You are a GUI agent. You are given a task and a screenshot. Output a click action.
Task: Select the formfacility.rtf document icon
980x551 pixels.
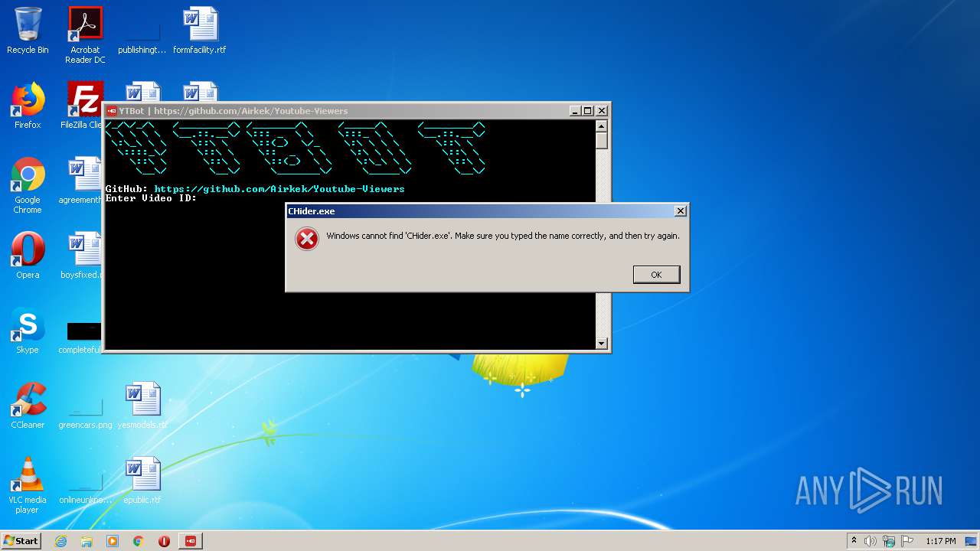pyautogui.click(x=200, y=31)
